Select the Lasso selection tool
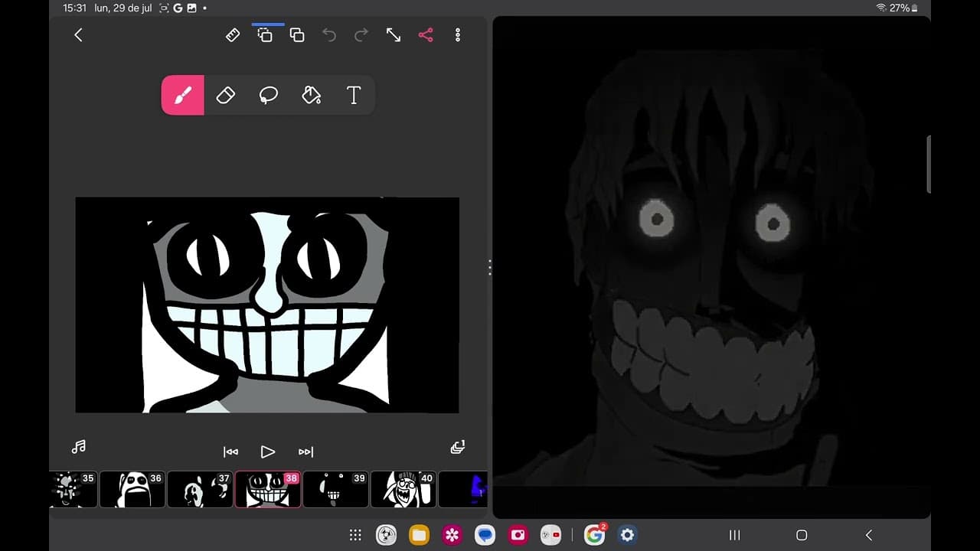Viewport: 980px width, 551px height. 268,95
